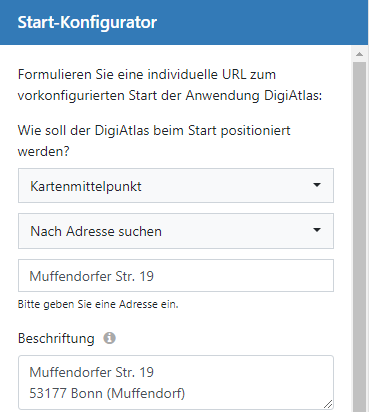Click the text 'Wie soll der DigiAtlas beim Start positioniert werden?'
Screen dimensions: 369x412
coord(154,141)
